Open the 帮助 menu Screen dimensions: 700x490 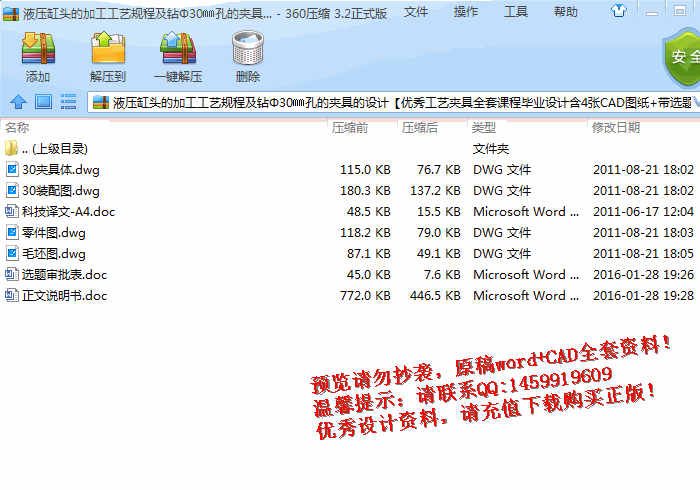click(x=566, y=12)
